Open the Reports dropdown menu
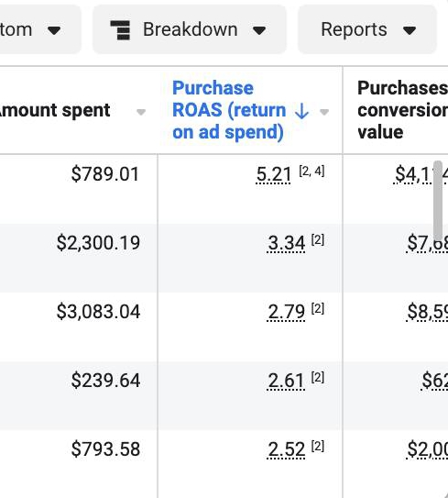 click(x=367, y=29)
